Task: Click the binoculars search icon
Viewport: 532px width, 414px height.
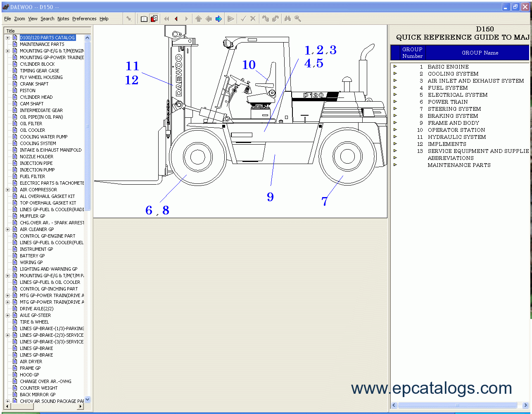Action: (x=287, y=19)
